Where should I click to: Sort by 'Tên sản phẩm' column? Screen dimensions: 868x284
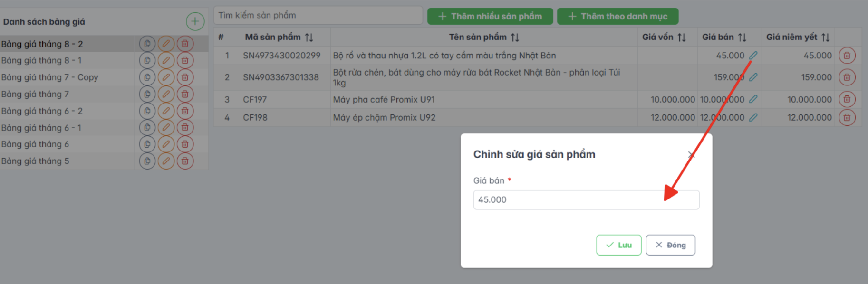click(515, 37)
